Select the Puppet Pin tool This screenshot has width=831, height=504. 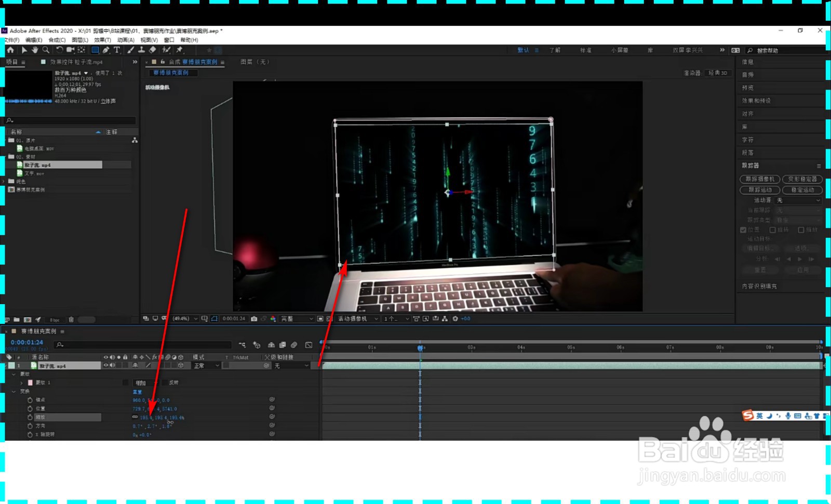tap(180, 50)
